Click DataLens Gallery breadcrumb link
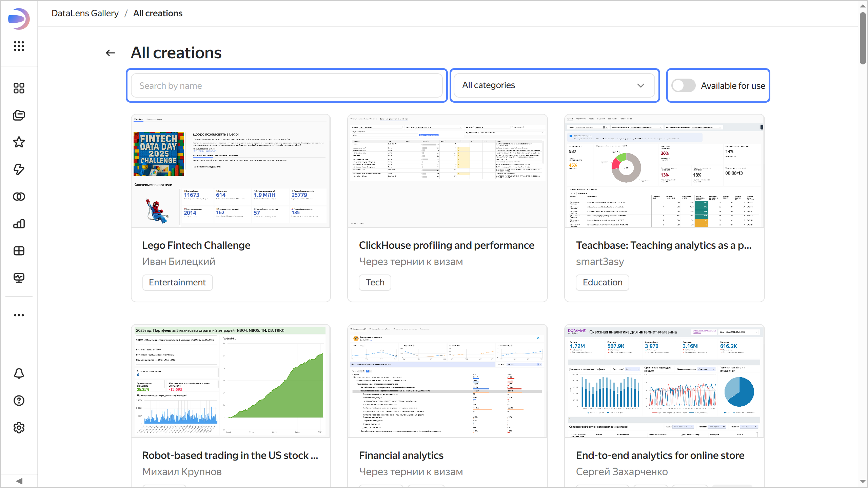Screen dimensions: 868x488 pos(85,13)
